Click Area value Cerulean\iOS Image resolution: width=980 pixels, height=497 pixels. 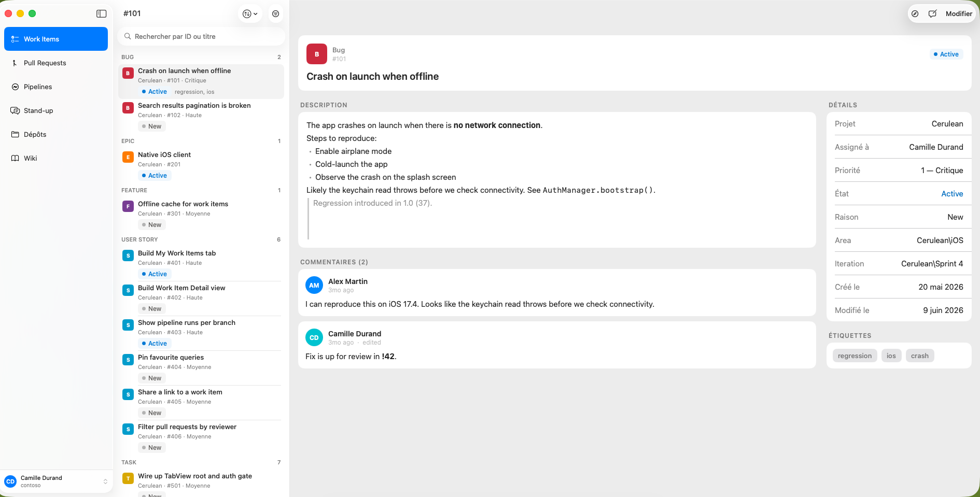pos(940,240)
